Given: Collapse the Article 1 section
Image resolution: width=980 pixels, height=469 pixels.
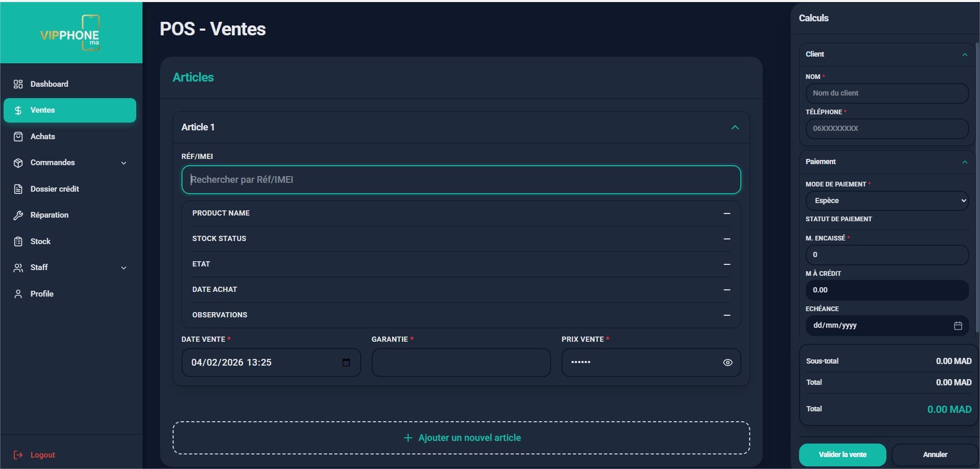Looking at the screenshot, I should (x=735, y=127).
